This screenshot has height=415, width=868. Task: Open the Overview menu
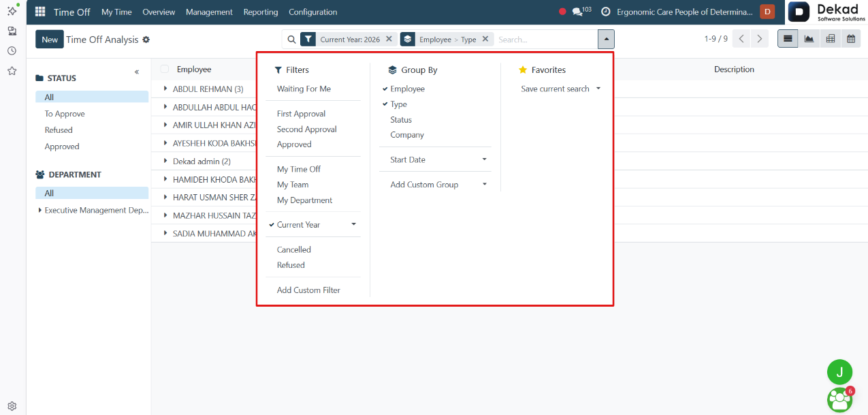pos(159,12)
